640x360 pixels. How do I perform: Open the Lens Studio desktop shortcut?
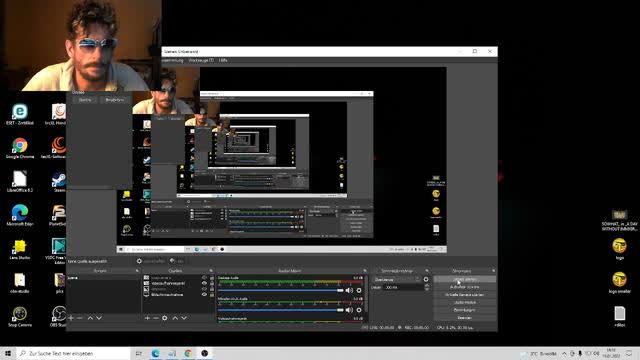click(x=20, y=249)
